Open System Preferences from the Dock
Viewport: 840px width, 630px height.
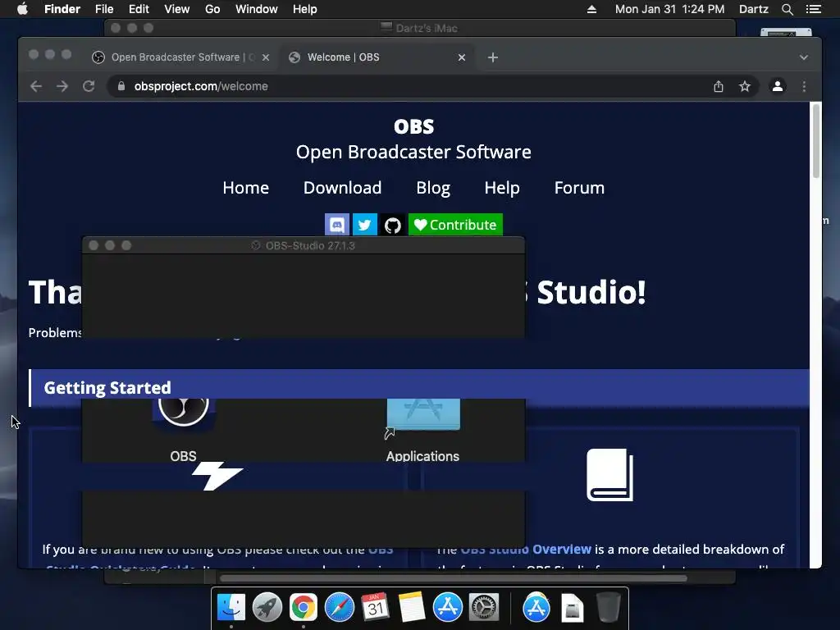pos(484,607)
